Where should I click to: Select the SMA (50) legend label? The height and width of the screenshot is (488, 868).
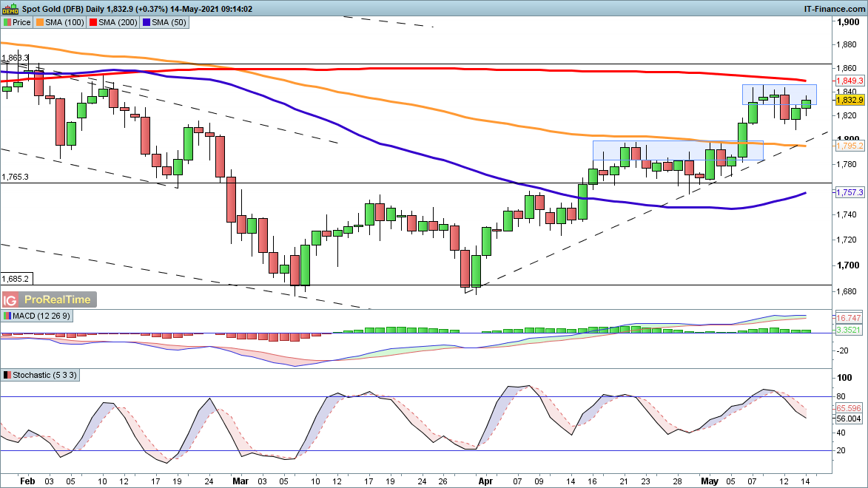[169, 22]
